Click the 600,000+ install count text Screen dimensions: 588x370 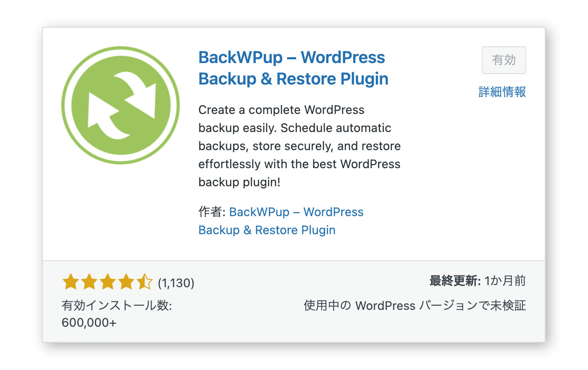pyautogui.click(x=89, y=323)
